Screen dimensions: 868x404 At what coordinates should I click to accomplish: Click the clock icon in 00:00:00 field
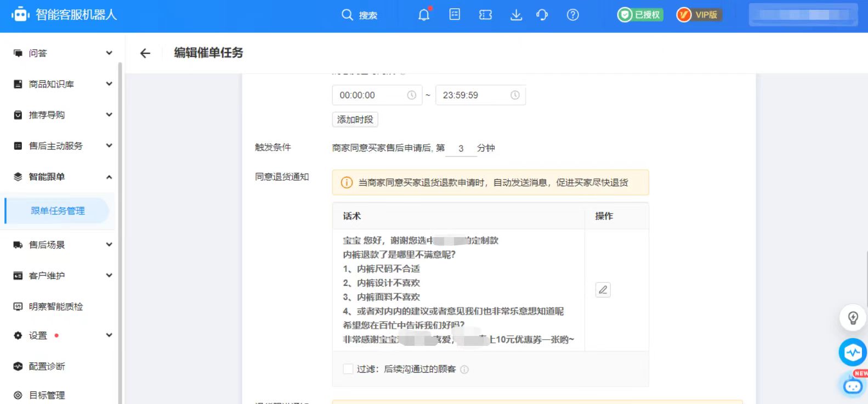point(411,95)
